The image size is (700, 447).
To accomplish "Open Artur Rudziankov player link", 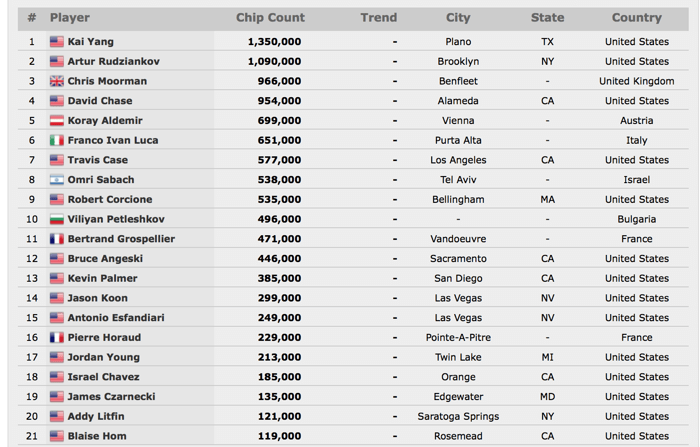I will tap(113, 61).
